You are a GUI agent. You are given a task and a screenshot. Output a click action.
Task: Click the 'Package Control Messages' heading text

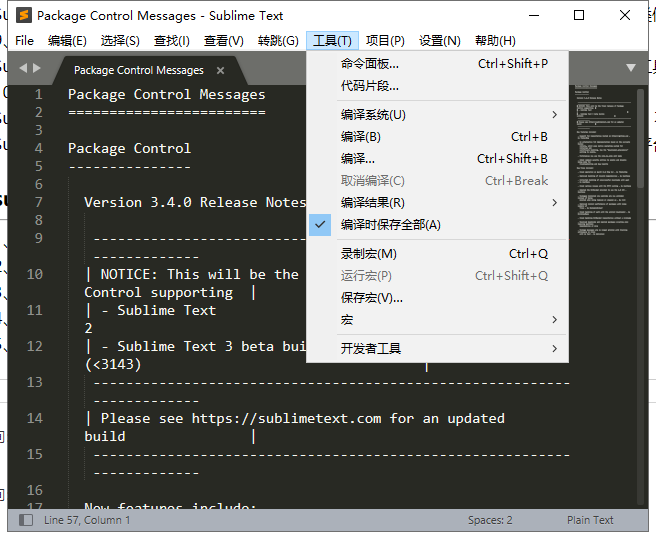coord(167,95)
